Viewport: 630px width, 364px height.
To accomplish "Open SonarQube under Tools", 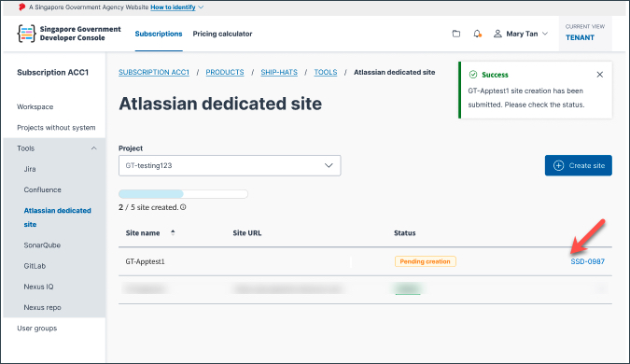I will tap(42, 245).
